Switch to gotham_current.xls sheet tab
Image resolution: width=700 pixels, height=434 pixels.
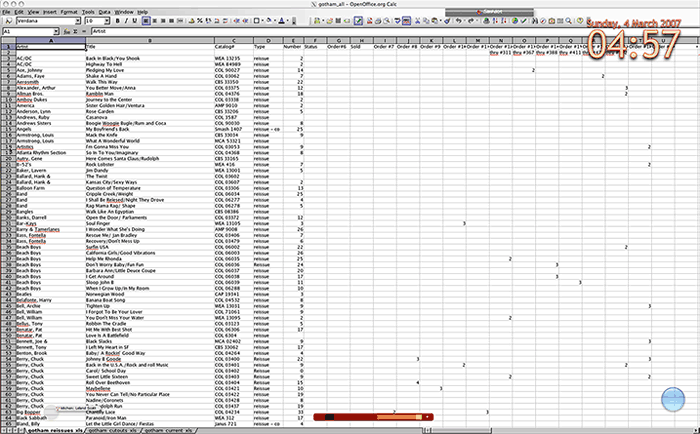(x=169, y=430)
